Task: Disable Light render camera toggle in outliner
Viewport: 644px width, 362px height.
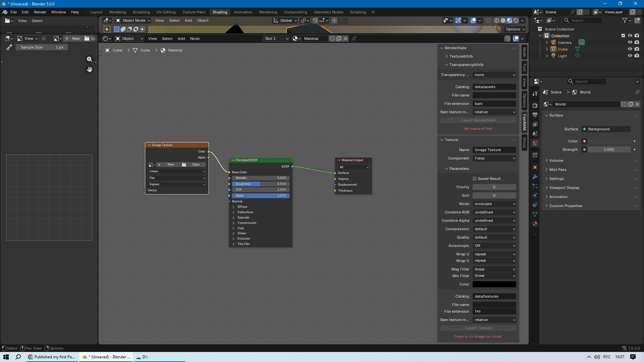Action: (637, 56)
